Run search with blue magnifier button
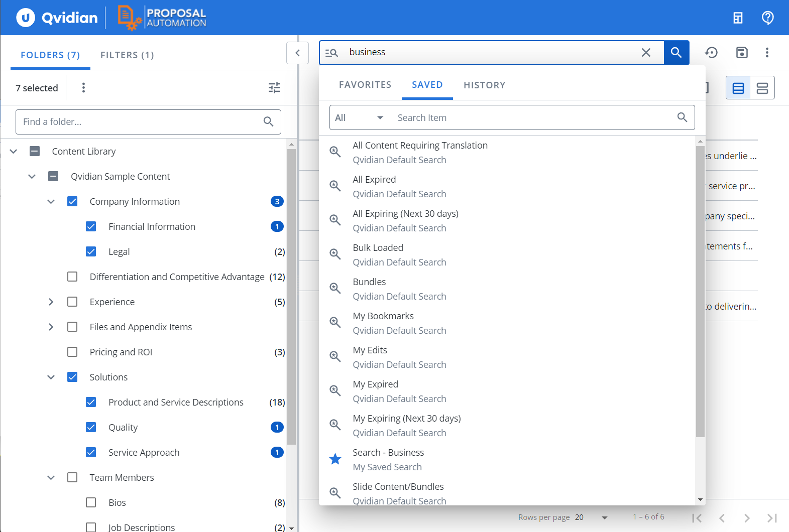Viewport: 789px width, 532px height. pyautogui.click(x=677, y=53)
